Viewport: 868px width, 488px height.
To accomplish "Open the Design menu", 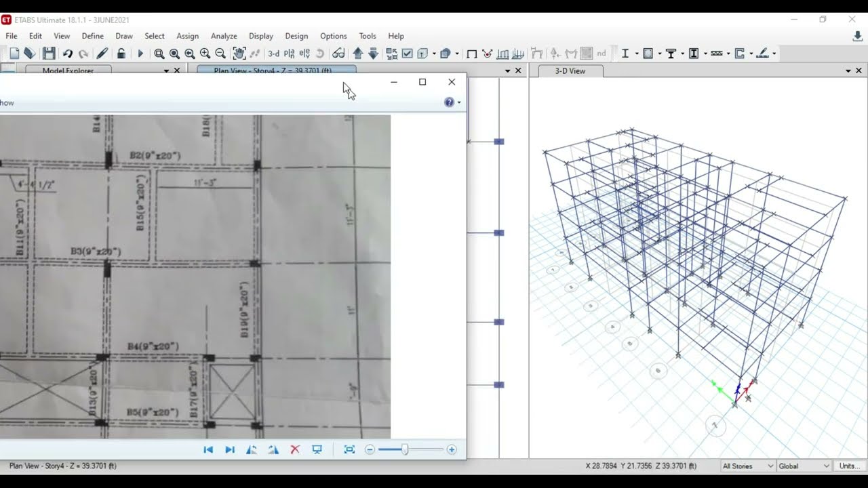I will coord(296,36).
